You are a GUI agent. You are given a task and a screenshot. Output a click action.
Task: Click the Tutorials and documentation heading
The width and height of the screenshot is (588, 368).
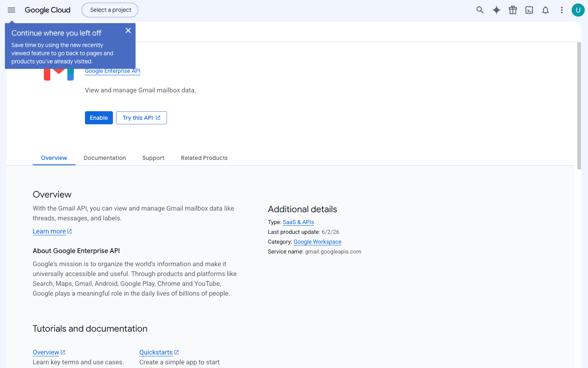pos(90,329)
